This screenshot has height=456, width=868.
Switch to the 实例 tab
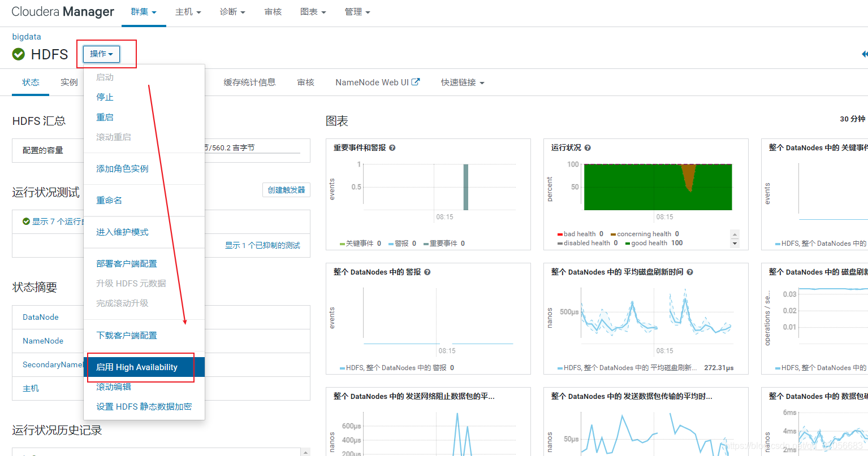coord(69,82)
